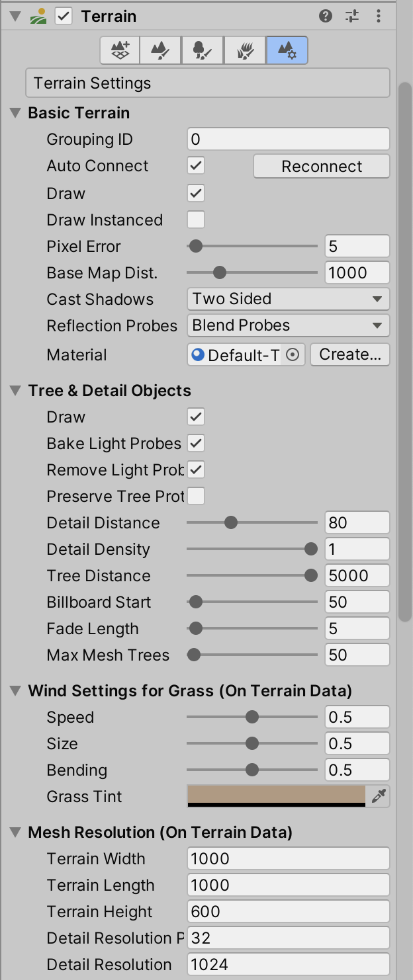Toggle the Auto Connect checkbox
This screenshot has width=413, height=980.
point(196,165)
